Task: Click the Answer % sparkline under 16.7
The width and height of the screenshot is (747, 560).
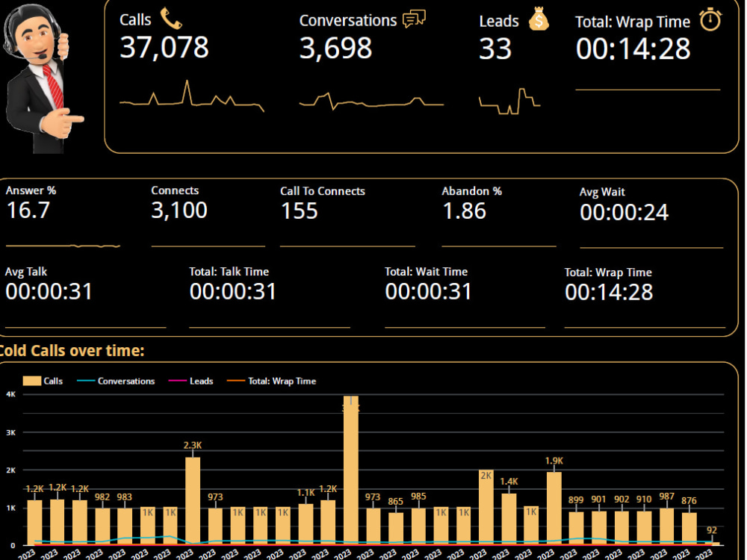Action: (x=63, y=246)
